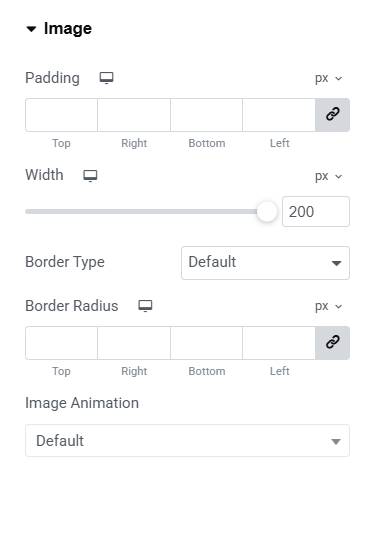Viewport: 373px width, 540px height.
Task: Toggle the Border Radius link values icon
Action: point(332,343)
